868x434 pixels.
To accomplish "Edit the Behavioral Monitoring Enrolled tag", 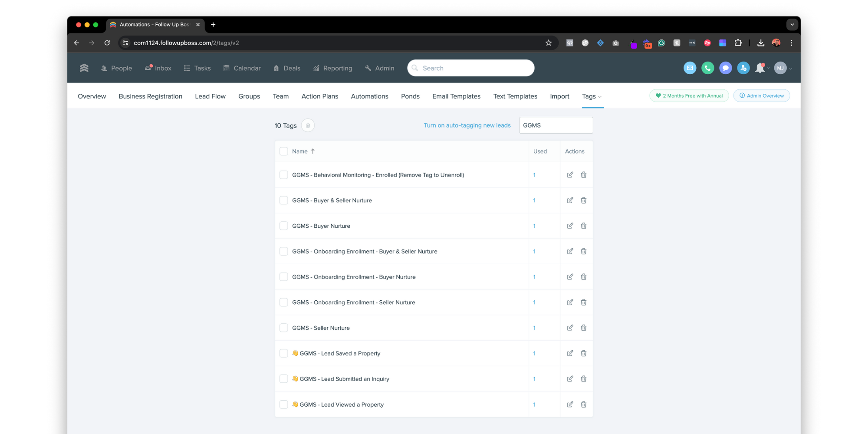I will pos(570,175).
